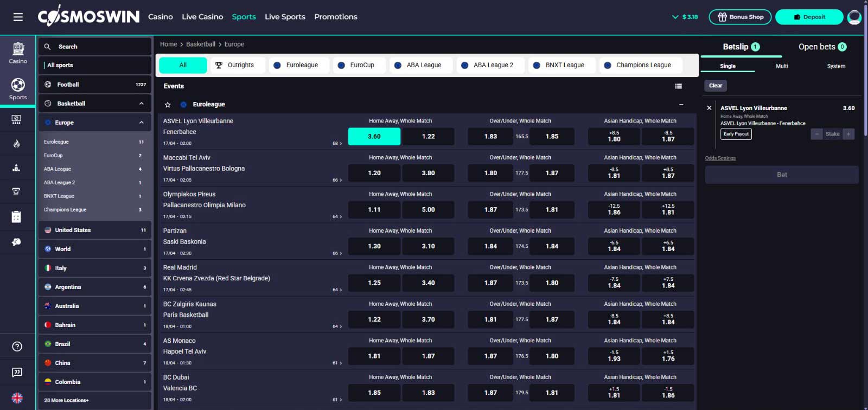Image resolution: width=868 pixels, height=410 pixels.
Task: Show 28 More Locations
Action: click(x=95, y=400)
